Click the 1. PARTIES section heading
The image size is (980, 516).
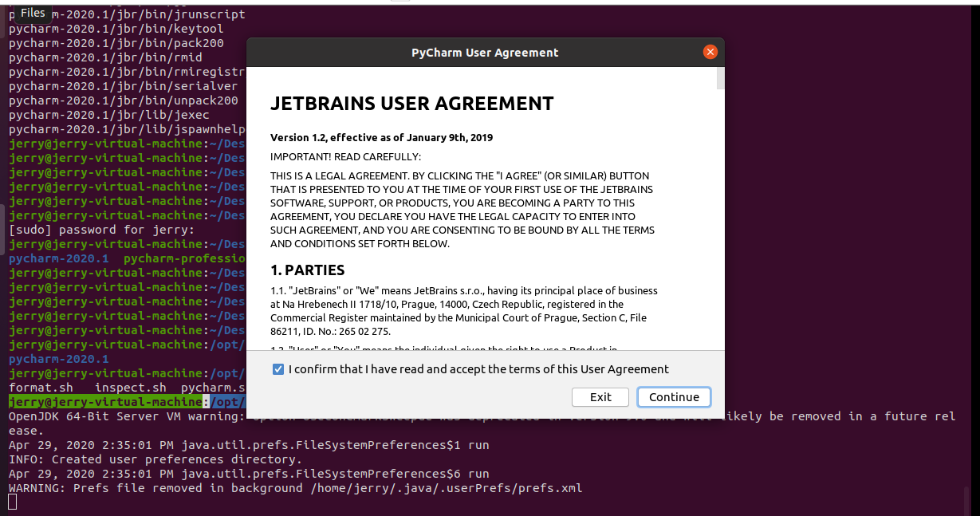[x=308, y=270]
